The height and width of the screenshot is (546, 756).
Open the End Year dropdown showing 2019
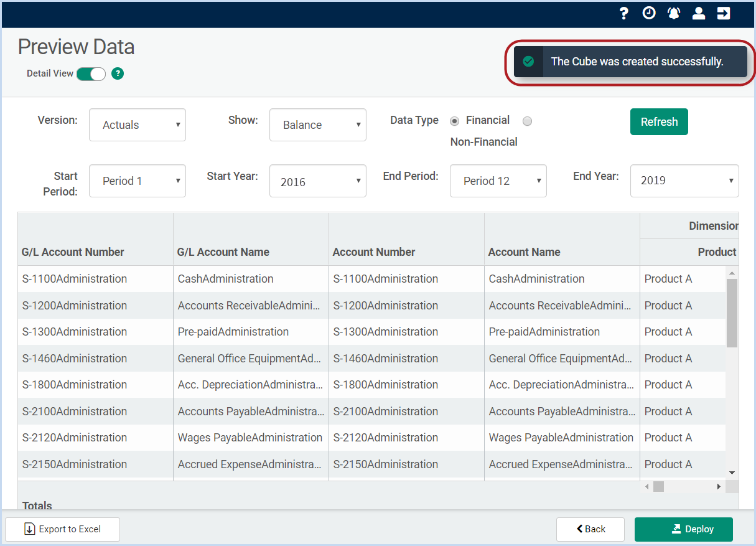[684, 181]
